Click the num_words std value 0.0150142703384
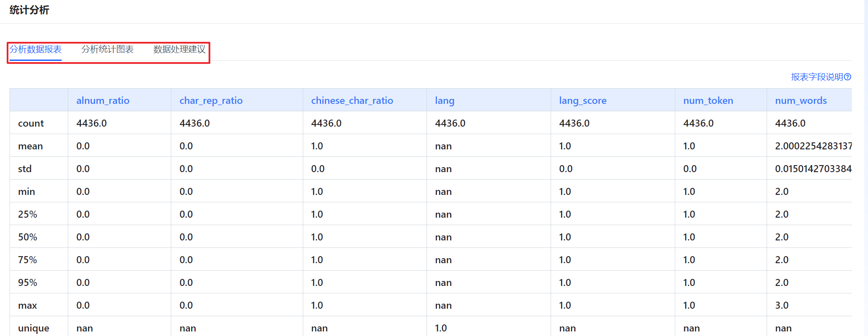Image resolution: width=868 pixels, height=336 pixels. coord(813,169)
